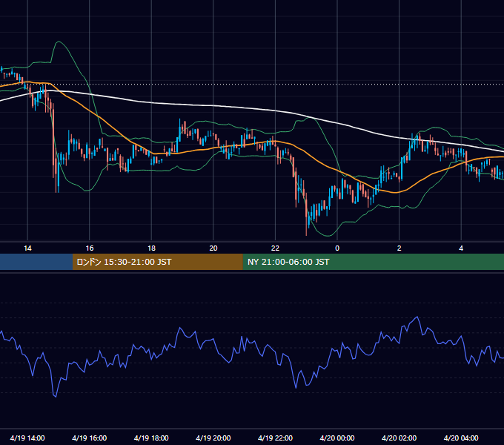Click the 4 hour axis label

pyautogui.click(x=461, y=248)
